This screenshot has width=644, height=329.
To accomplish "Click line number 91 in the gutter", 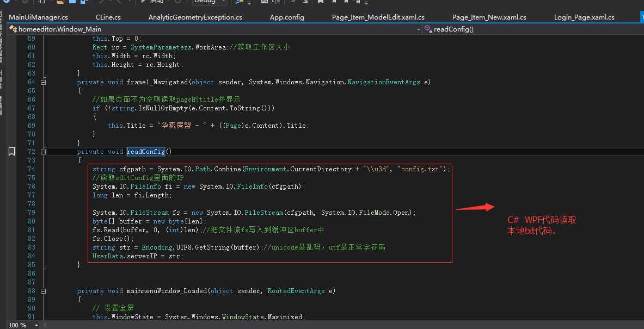I will point(32,317).
